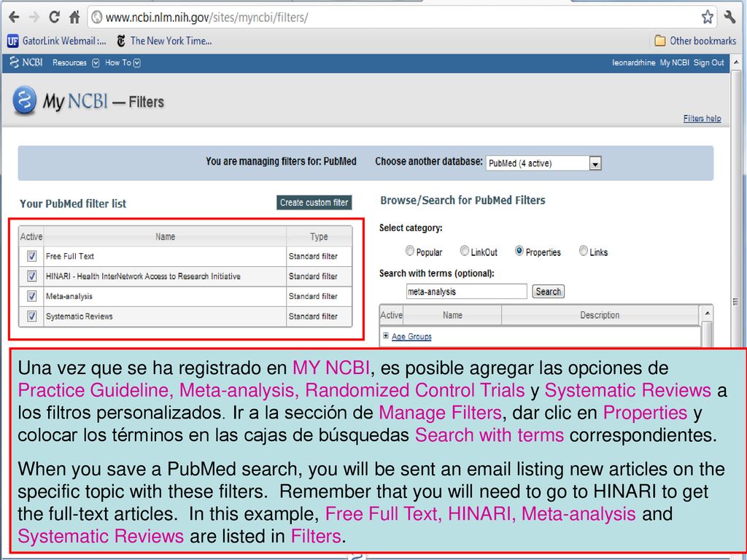
Task: Click the Systematic Reviews filter name
Action: click(79, 316)
